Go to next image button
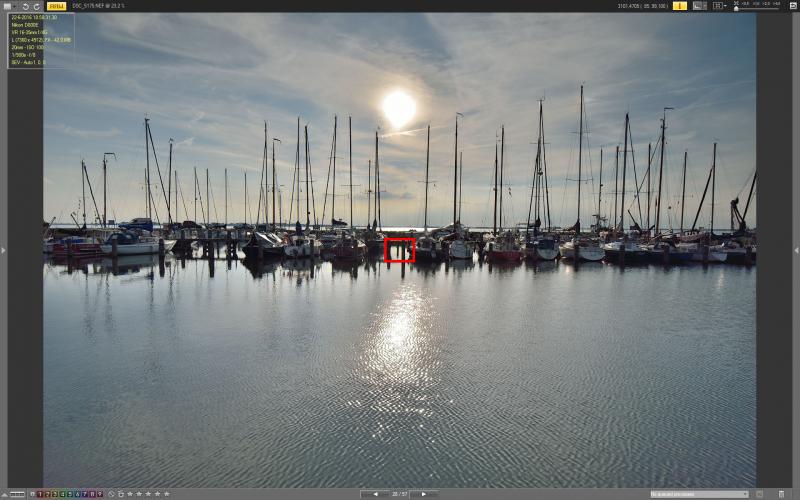 [423, 494]
